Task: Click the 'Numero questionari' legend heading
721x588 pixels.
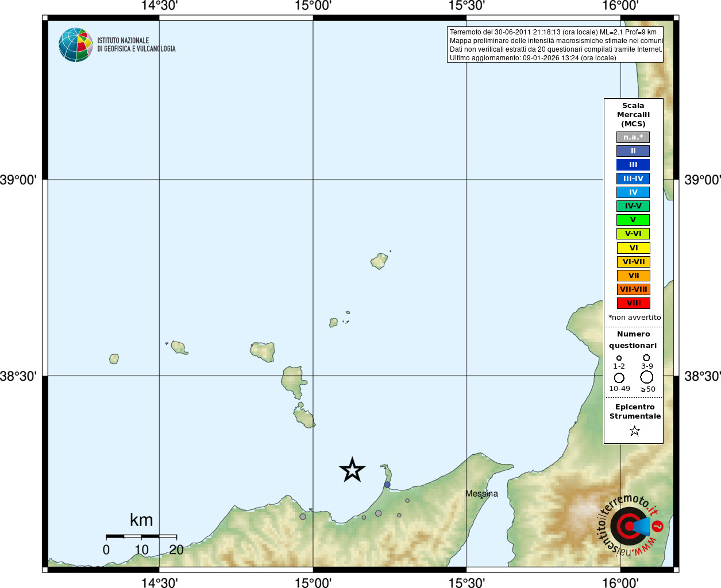Action: (x=633, y=340)
